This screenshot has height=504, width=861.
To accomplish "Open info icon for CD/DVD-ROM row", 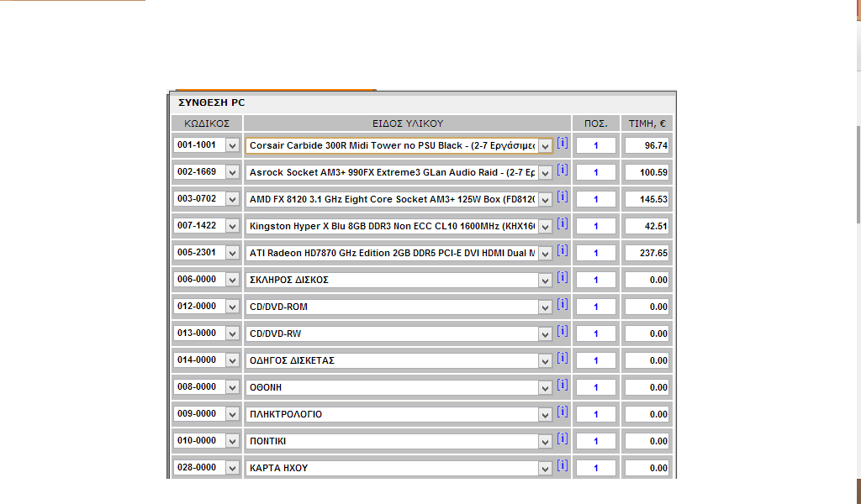I will click(x=563, y=304).
